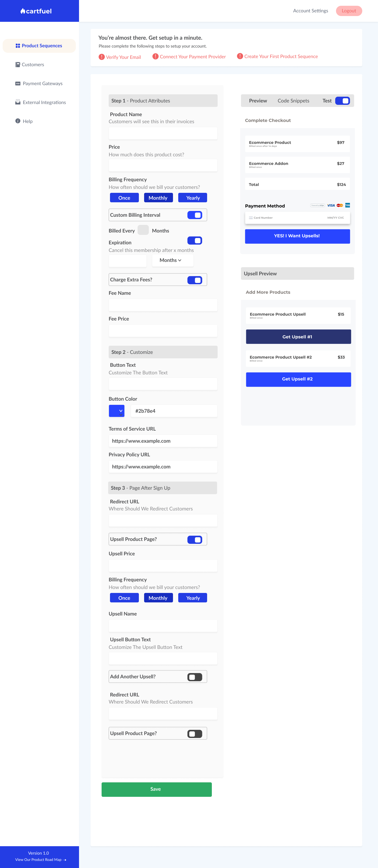This screenshot has height=868, width=378.
Task: Open the Months expiration dropdown
Action: (x=172, y=260)
